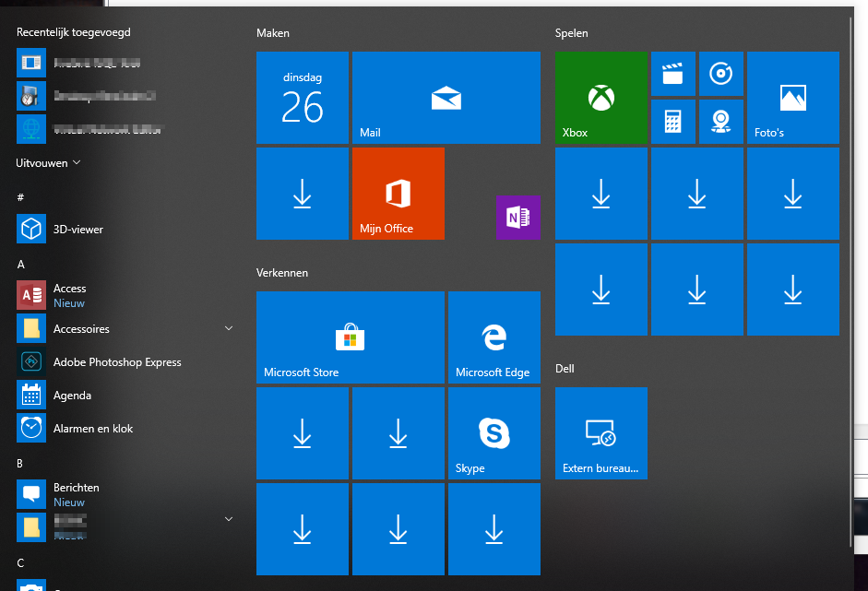The width and height of the screenshot is (868, 591).
Task: Open the Mail tile
Action: point(446,98)
